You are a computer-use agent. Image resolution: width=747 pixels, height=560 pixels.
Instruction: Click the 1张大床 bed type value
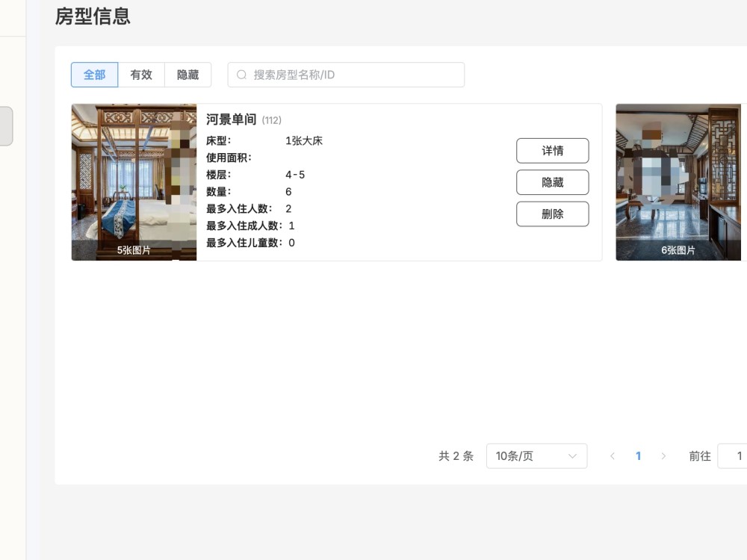[x=304, y=141]
